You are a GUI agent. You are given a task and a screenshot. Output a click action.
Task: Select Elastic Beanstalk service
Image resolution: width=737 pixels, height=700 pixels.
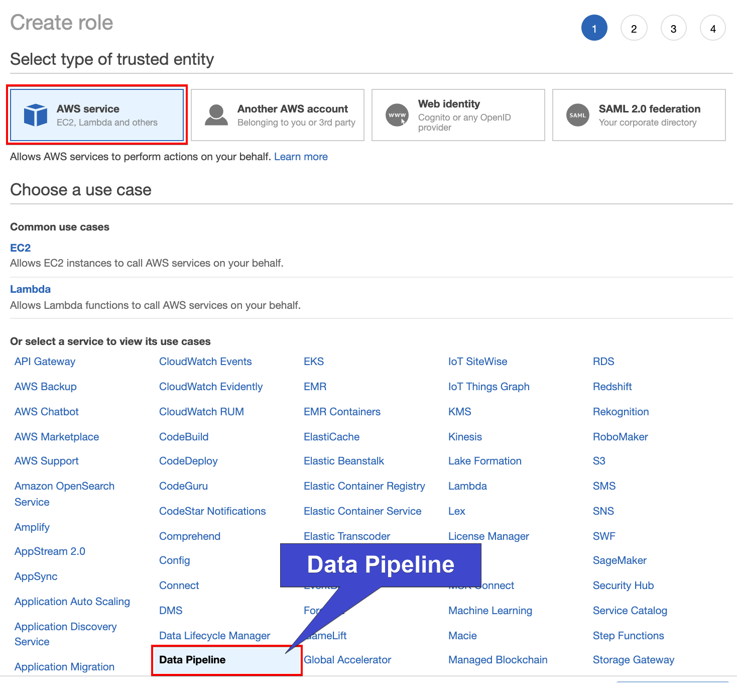click(344, 461)
